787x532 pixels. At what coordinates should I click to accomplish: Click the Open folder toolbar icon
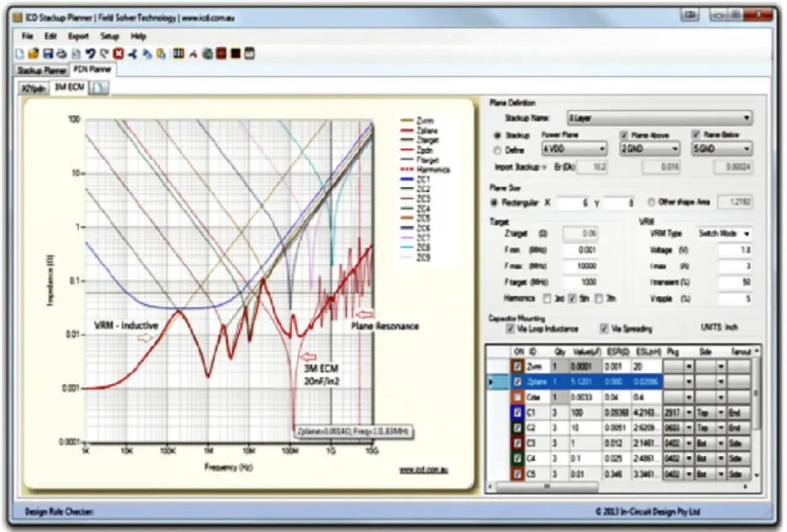(x=34, y=54)
